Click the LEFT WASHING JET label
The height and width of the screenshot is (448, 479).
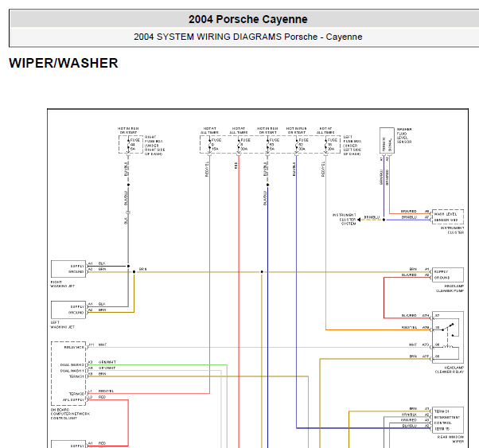(x=62, y=325)
